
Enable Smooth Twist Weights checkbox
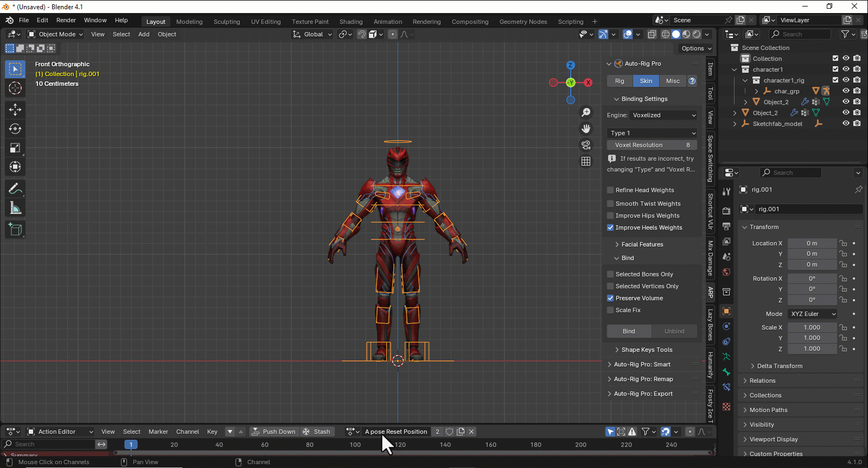click(x=610, y=204)
